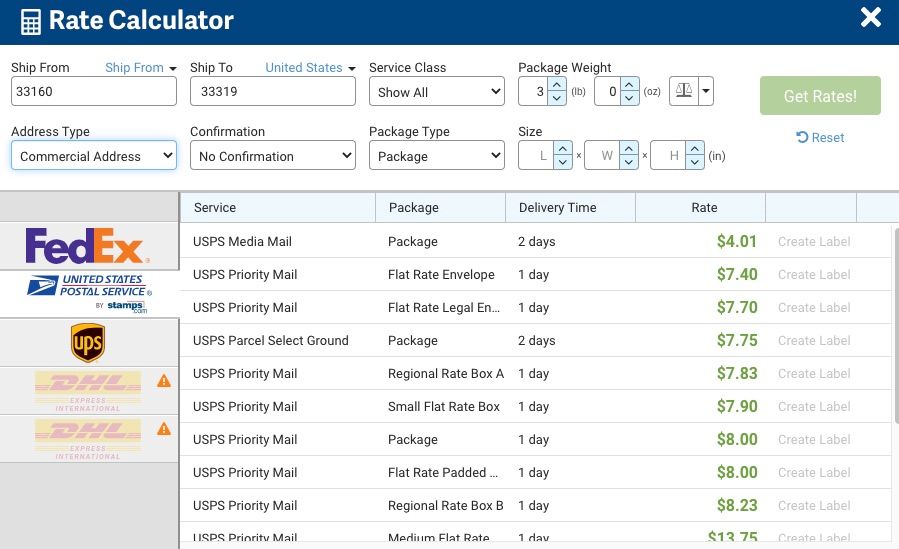The image size is (899, 549).
Task: Open the Confirmation dropdown
Action: click(273, 156)
